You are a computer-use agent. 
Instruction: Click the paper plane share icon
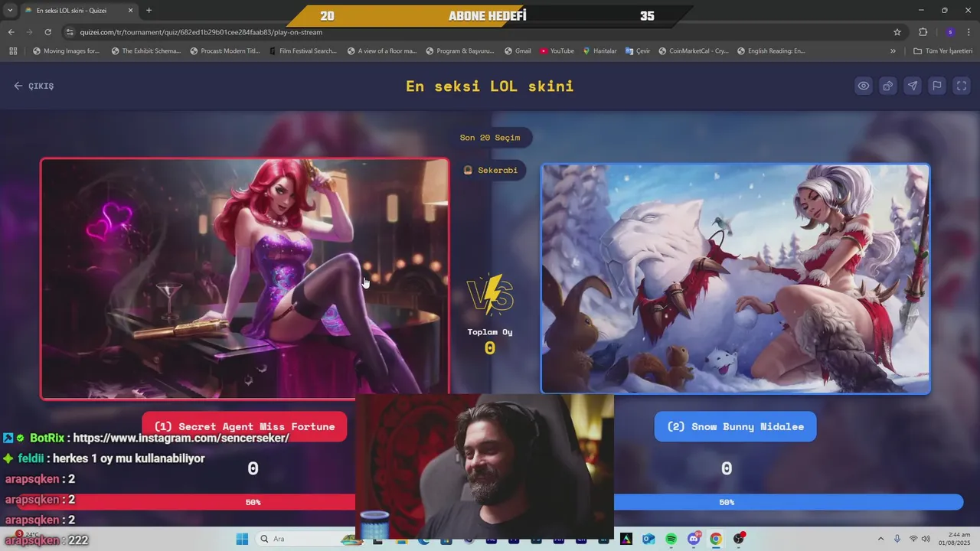pos(913,86)
